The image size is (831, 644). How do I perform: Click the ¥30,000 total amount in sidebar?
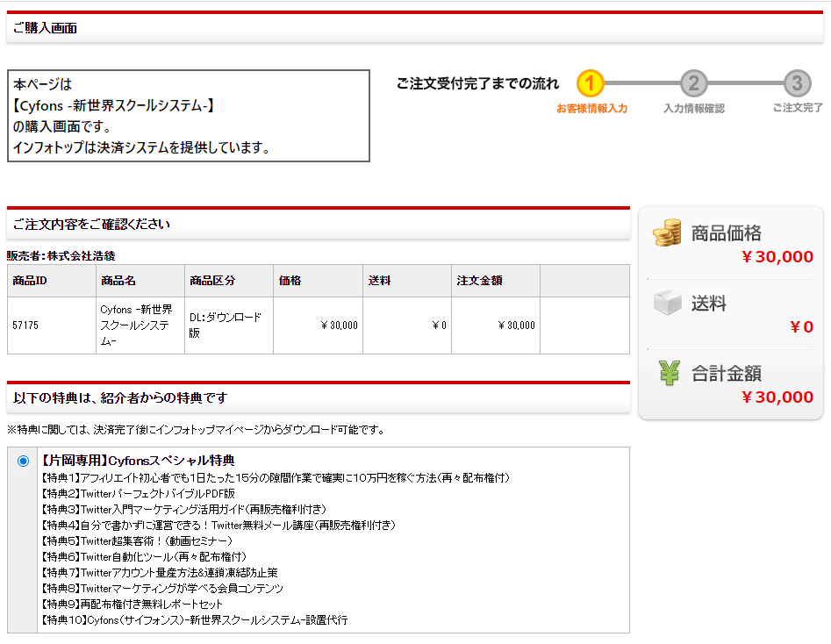pyautogui.click(x=777, y=397)
